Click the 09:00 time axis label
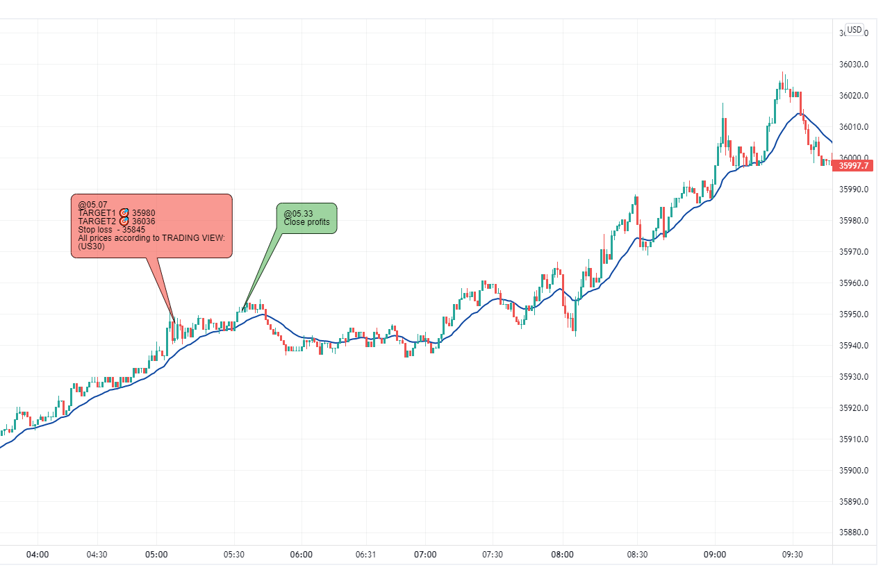Viewport: 883px width, 588px height. tap(715, 555)
